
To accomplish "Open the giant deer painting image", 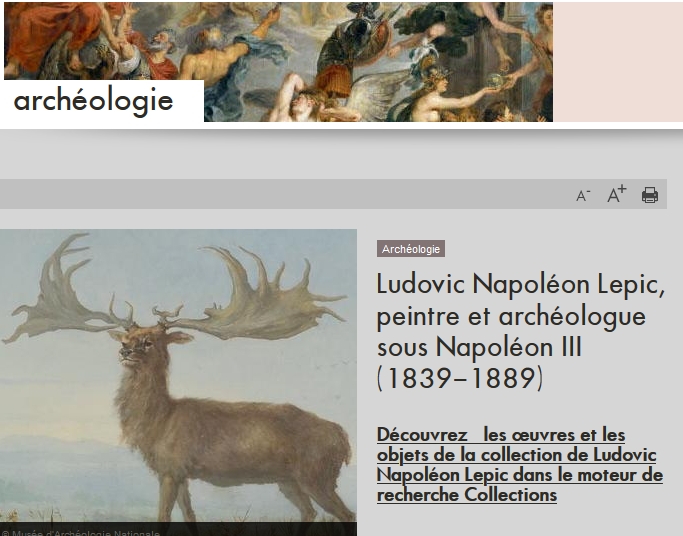I will (178, 377).
